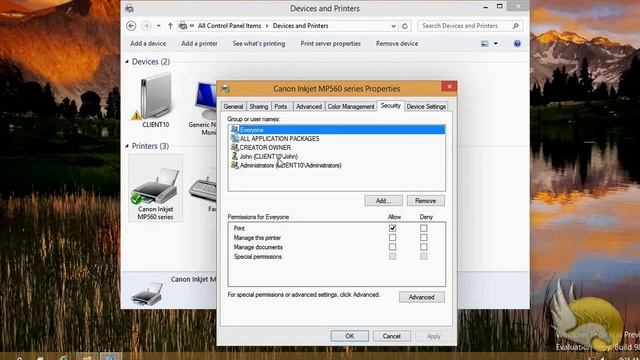This screenshot has height=360, width=640.
Task: Select Administrators group in the list
Action: point(286,166)
